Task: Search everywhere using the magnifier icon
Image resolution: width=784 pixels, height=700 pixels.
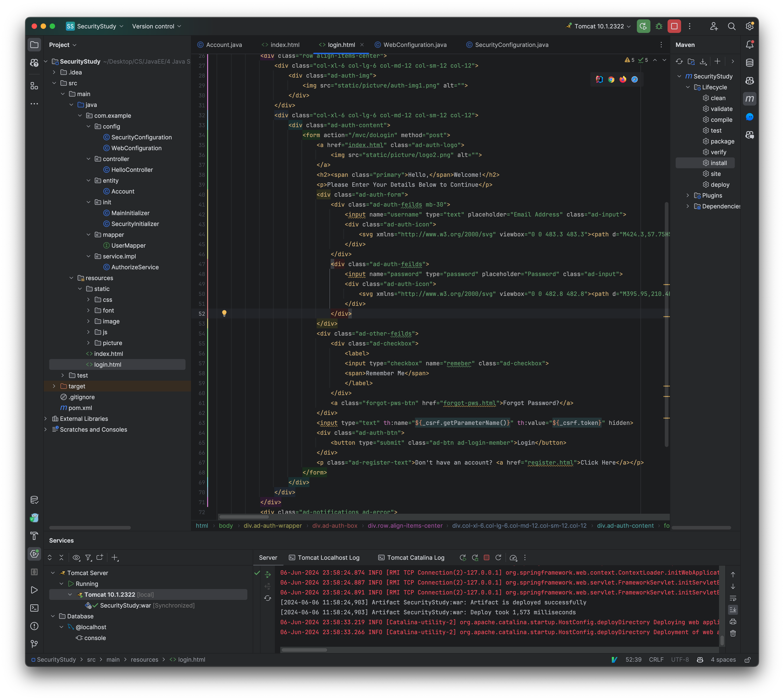Action: [x=732, y=26]
